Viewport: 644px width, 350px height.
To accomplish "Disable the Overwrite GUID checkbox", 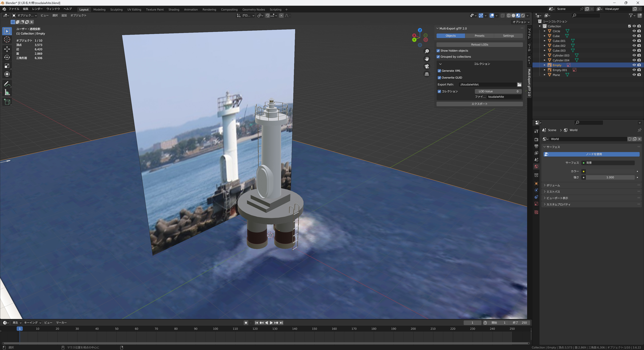I will pyautogui.click(x=439, y=78).
